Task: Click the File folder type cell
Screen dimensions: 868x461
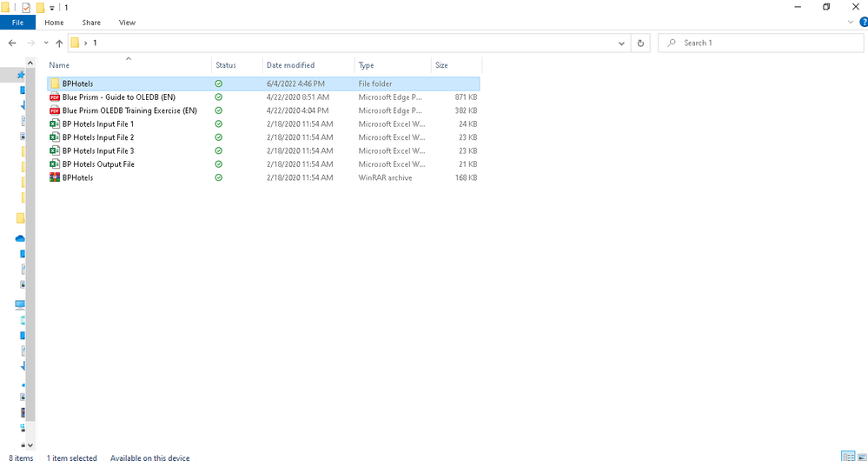Action: (375, 84)
